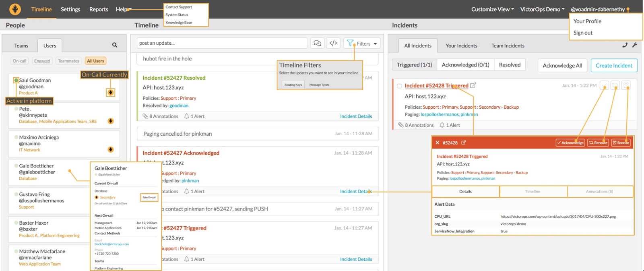The image size is (644, 271).
Task: Switch to the Team Incidents tab
Action: pyautogui.click(x=508, y=46)
